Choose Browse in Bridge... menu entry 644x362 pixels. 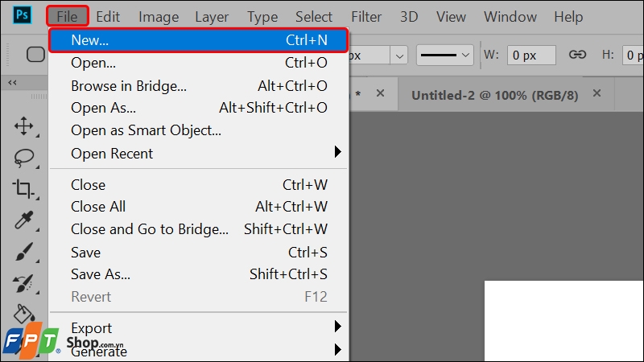pyautogui.click(x=129, y=85)
